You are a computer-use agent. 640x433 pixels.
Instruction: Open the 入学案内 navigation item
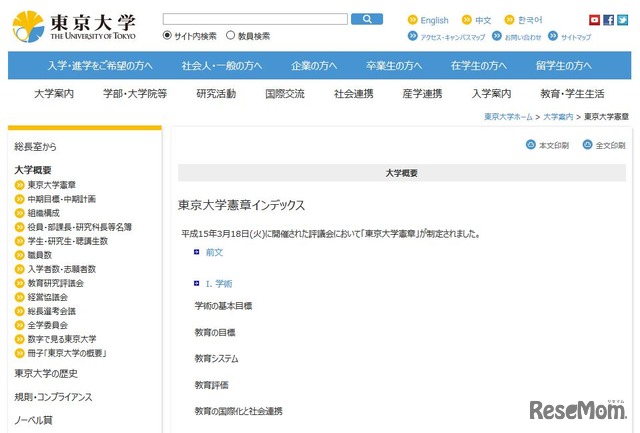click(x=491, y=94)
